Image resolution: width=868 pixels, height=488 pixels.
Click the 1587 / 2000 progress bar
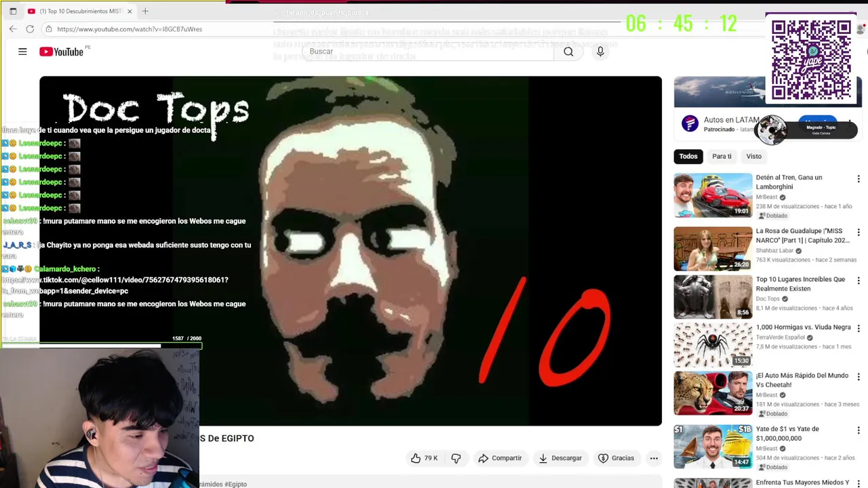[101, 346]
